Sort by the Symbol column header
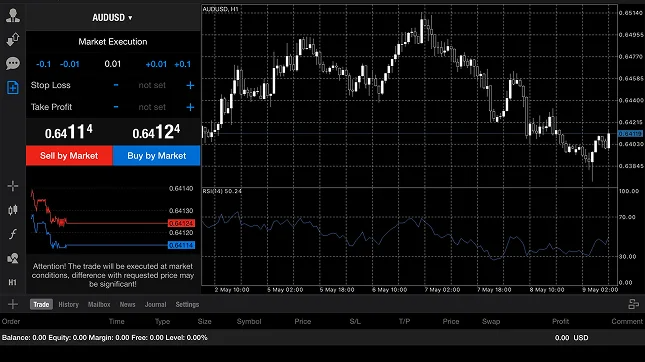The height and width of the screenshot is (362, 645). 249,321
